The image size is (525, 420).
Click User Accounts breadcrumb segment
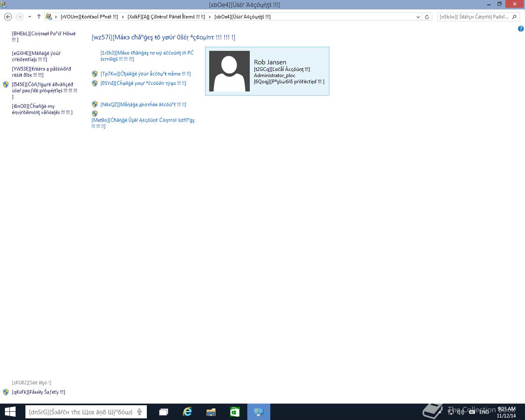point(242,17)
